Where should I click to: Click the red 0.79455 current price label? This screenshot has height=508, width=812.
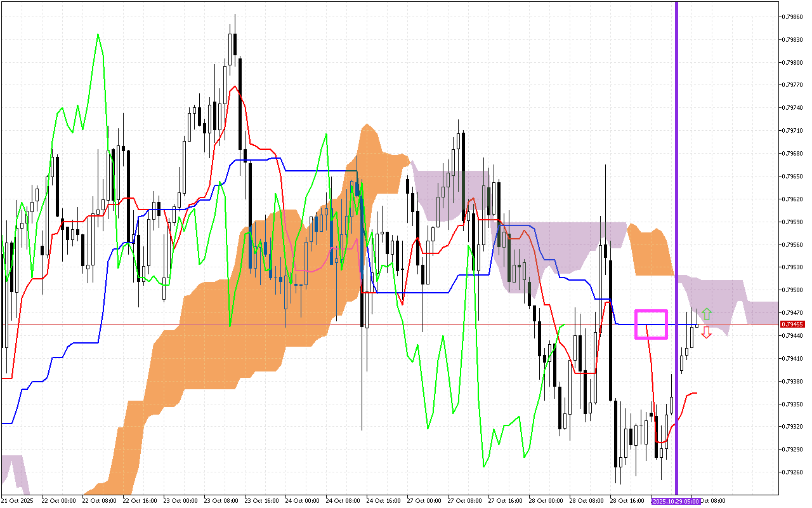pos(794,324)
